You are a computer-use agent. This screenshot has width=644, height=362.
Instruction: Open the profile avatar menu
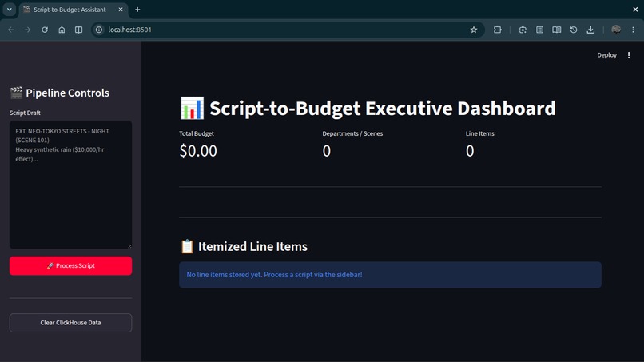point(616,30)
